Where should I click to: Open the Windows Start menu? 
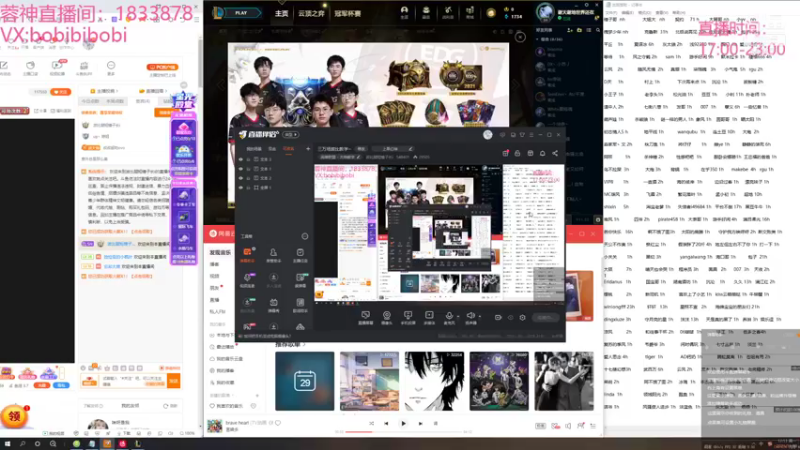pos(7,444)
